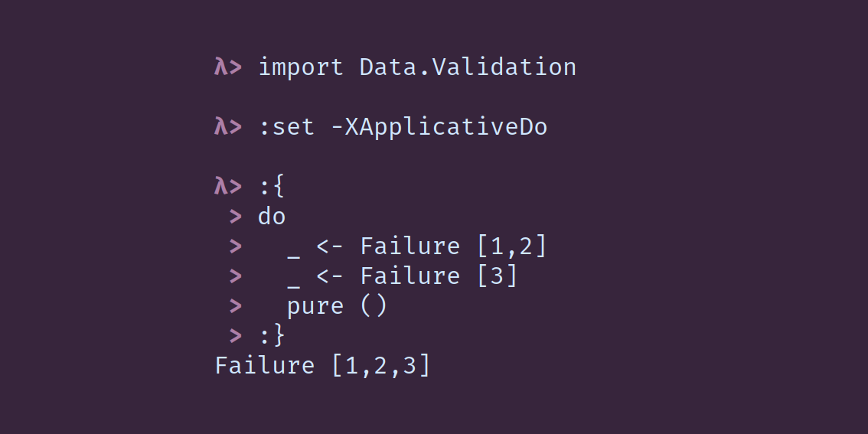
Task: Click the continuation arrow before pure
Action: tap(236, 306)
